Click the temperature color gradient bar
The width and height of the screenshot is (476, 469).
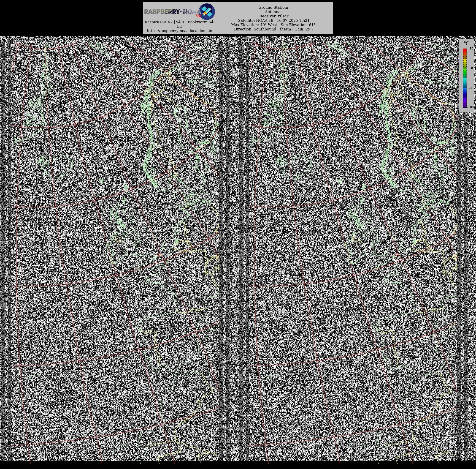point(465,78)
